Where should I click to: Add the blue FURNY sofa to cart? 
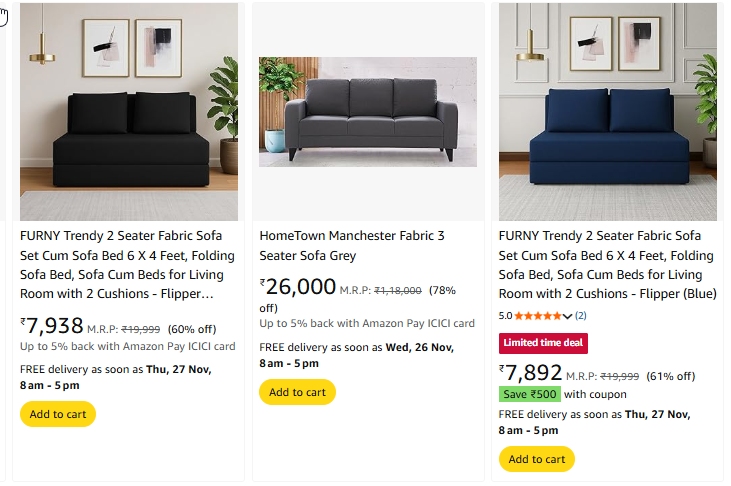[537, 459]
